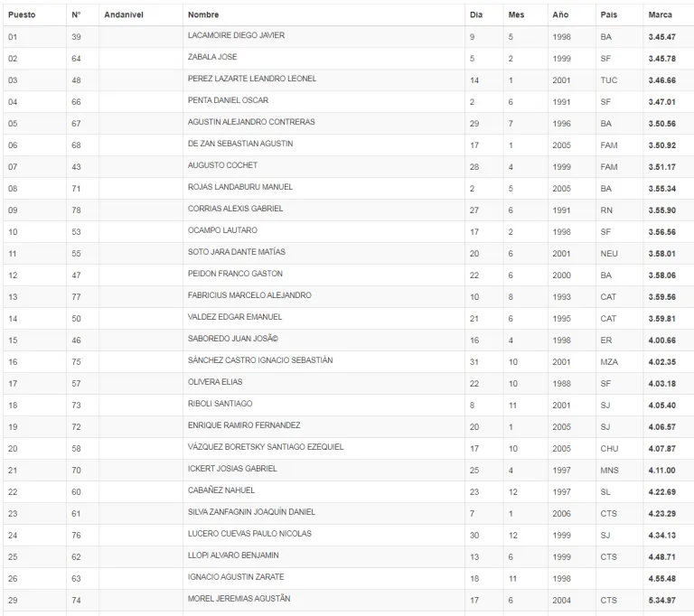Click the Mes column header
Viewport: 694px width, 616px height.
tap(516, 14)
